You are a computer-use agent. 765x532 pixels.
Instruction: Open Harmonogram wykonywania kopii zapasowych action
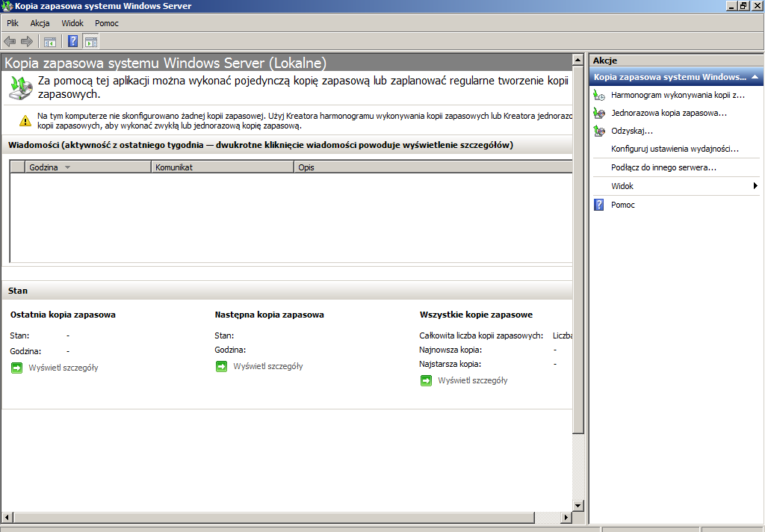point(678,95)
